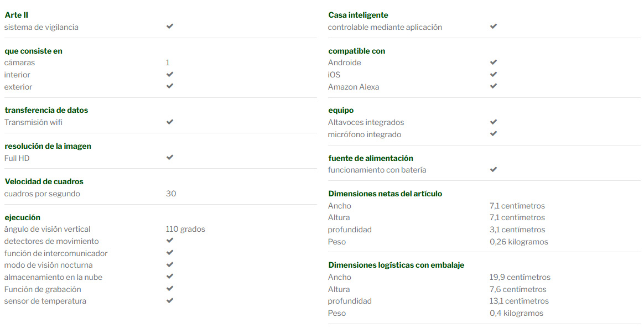Viewport: 644px width, 328px height.
Task: Click the iOS compatibility checkmark
Action: click(494, 74)
